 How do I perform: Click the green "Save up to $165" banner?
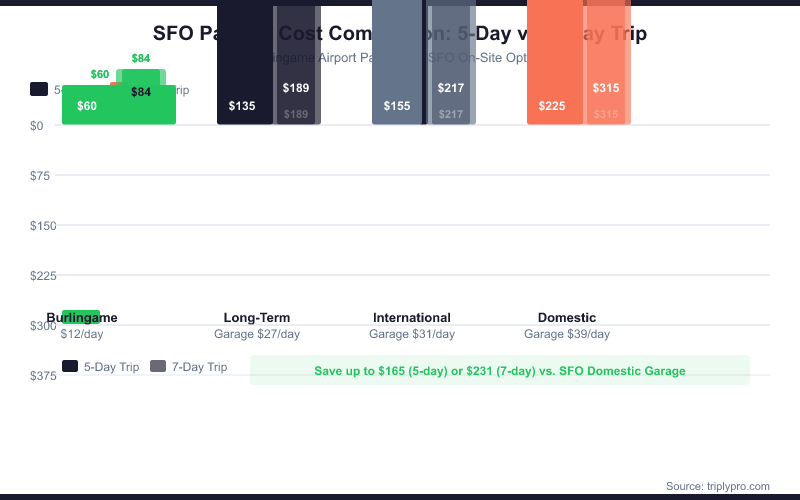pyautogui.click(x=500, y=371)
